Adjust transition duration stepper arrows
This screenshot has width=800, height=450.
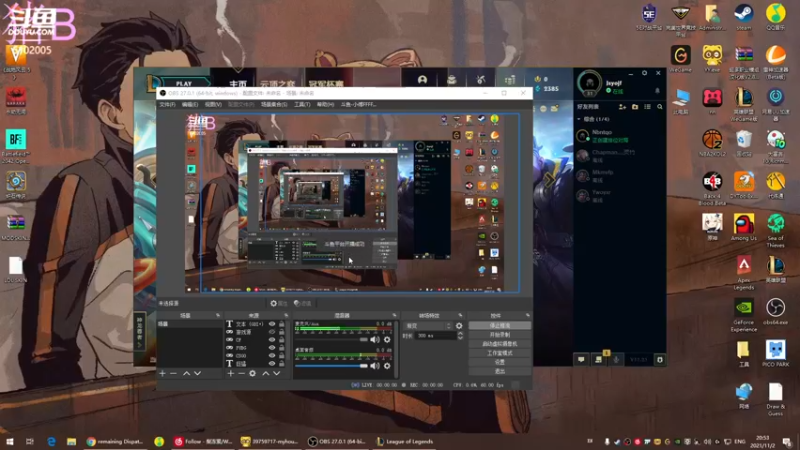tap(460, 335)
